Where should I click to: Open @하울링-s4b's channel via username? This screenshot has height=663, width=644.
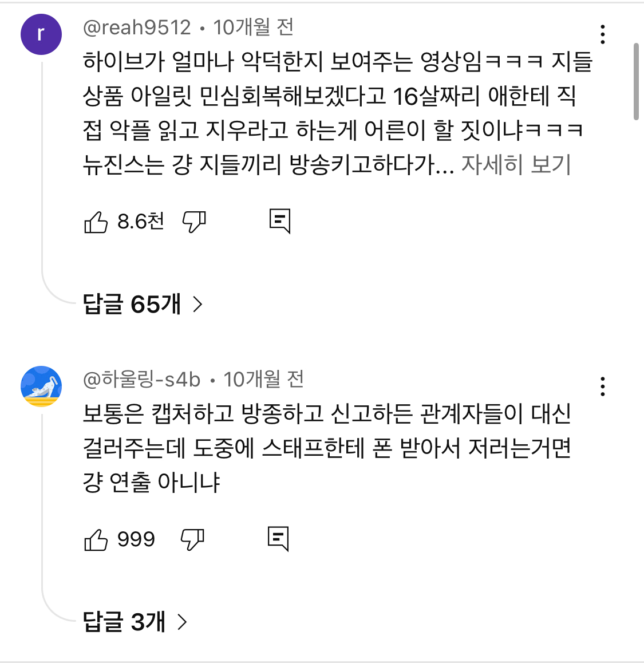[x=142, y=379]
